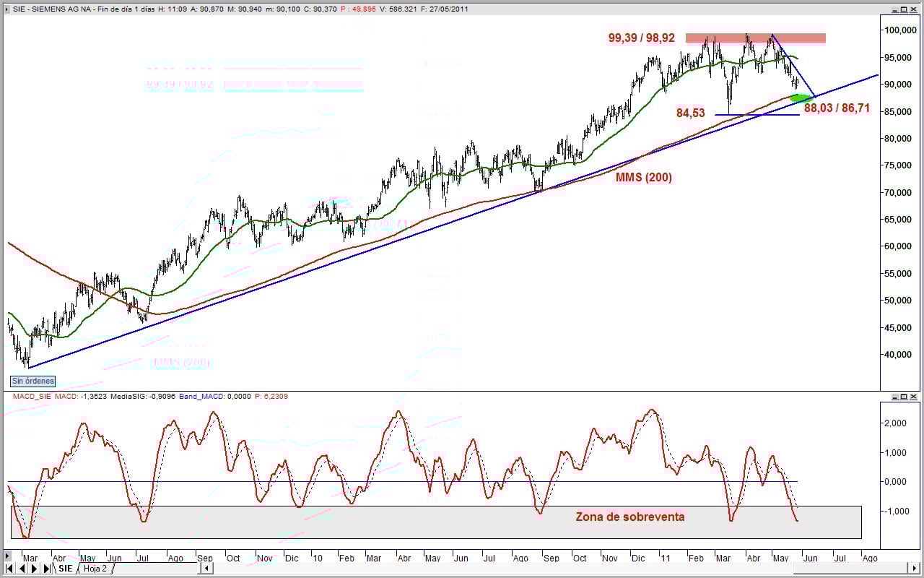This screenshot has height=578, width=924.
Task: Click the year marker 11 on time axis
Action: [x=666, y=558]
